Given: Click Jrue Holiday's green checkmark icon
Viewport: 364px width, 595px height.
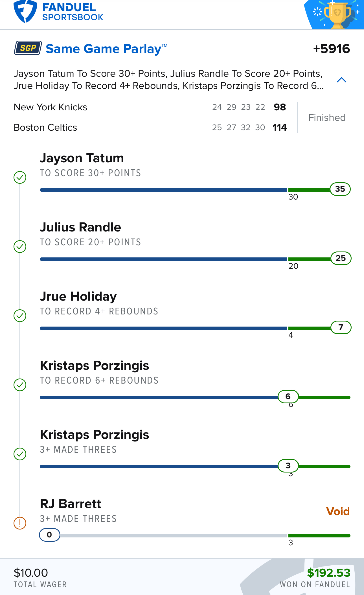Looking at the screenshot, I should tap(20, 316).
